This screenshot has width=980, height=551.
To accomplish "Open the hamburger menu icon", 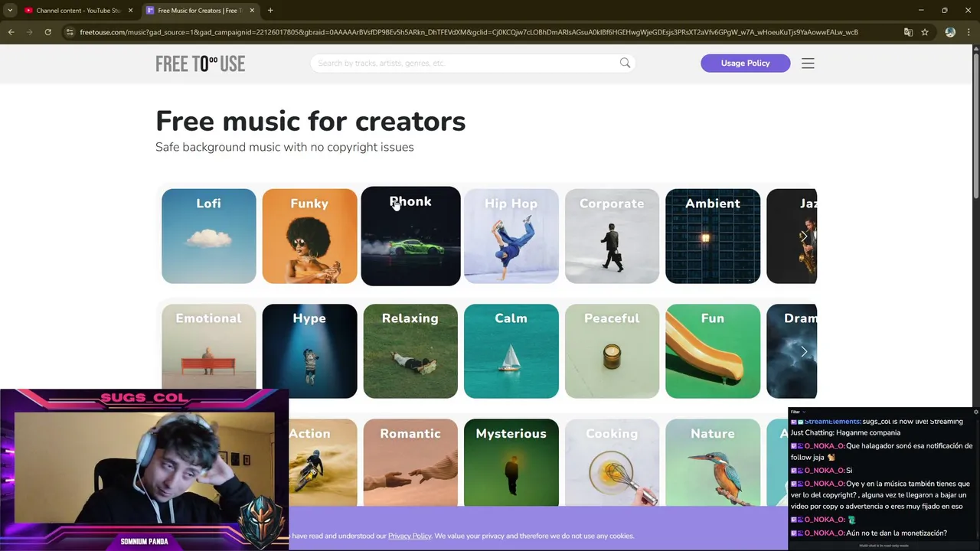I will click(x=808, y=64).
